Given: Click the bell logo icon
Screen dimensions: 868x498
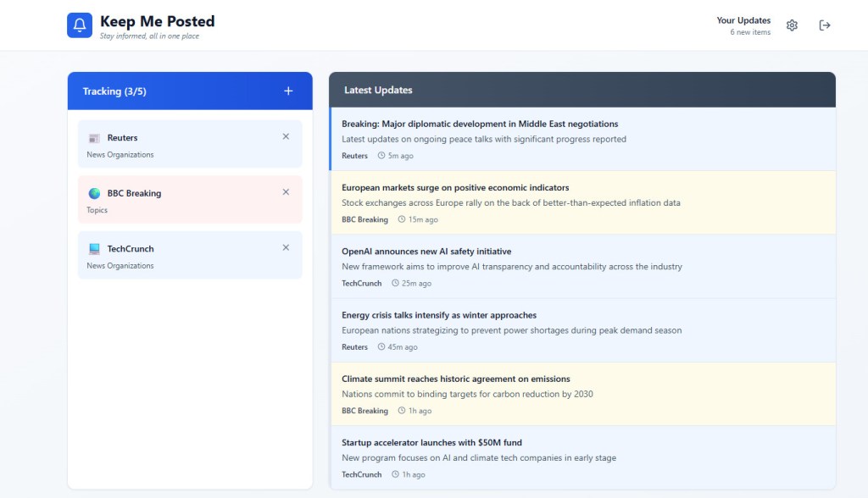Looking at the screenshot, I should [x=79, y=25].
